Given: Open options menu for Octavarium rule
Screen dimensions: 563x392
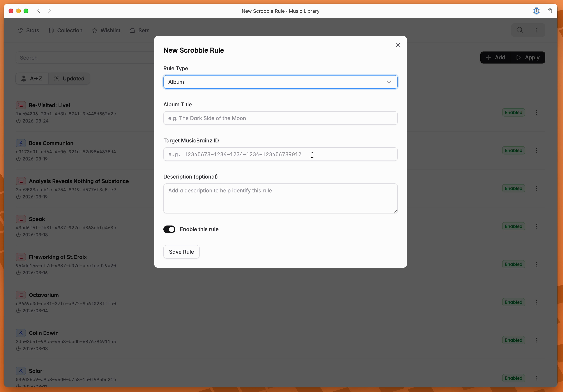Looking at the screenshot, I should (537, 302).
